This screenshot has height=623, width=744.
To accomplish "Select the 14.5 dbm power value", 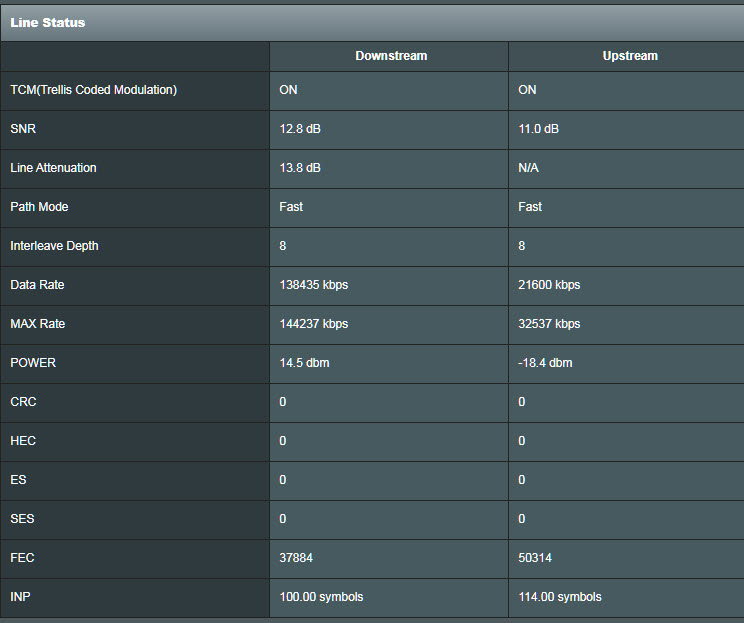I will coord(304,363).
